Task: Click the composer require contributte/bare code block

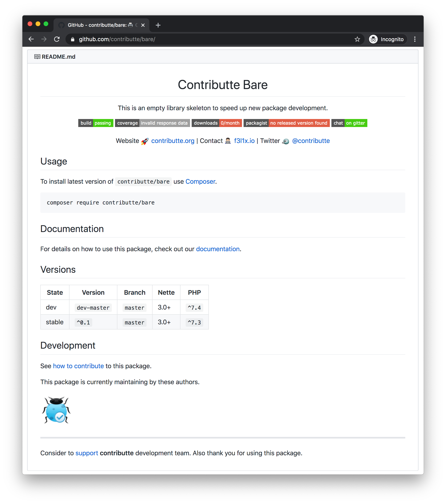Action: pyautogui.click(x=223, y=203)
